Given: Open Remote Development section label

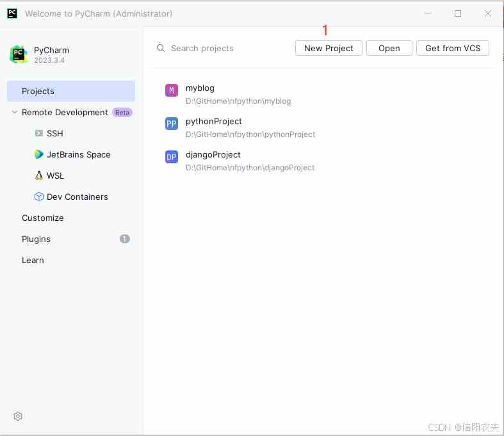Looking at the screenshot, I should (65, 113).
